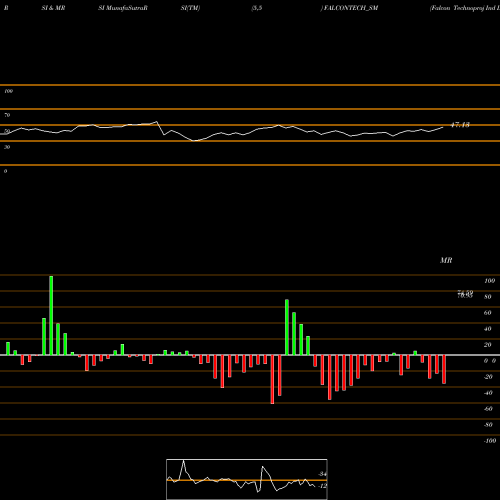The image size is (500, 500).
Task: Click the -34 value in mini chart
Action: coord(322,474)
